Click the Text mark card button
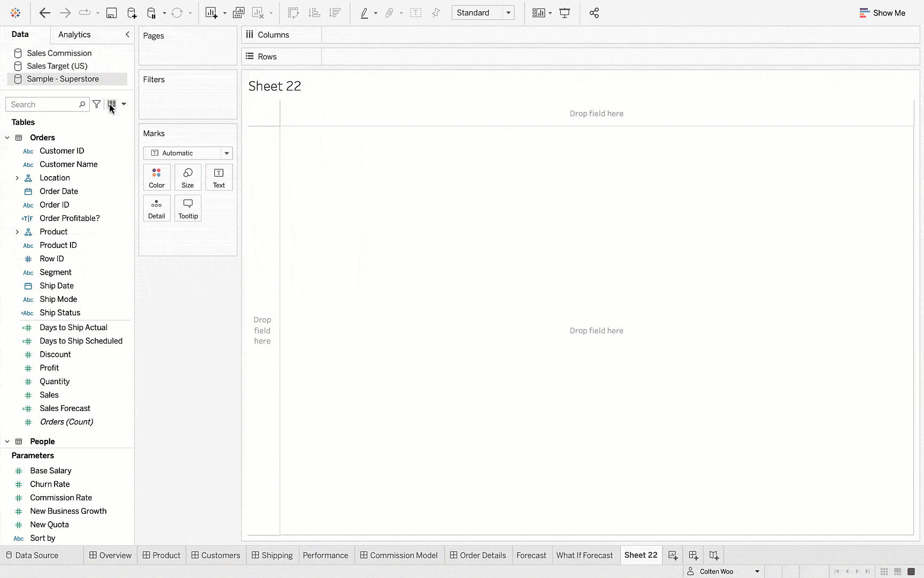924x578 pixels. coord(219,177)
